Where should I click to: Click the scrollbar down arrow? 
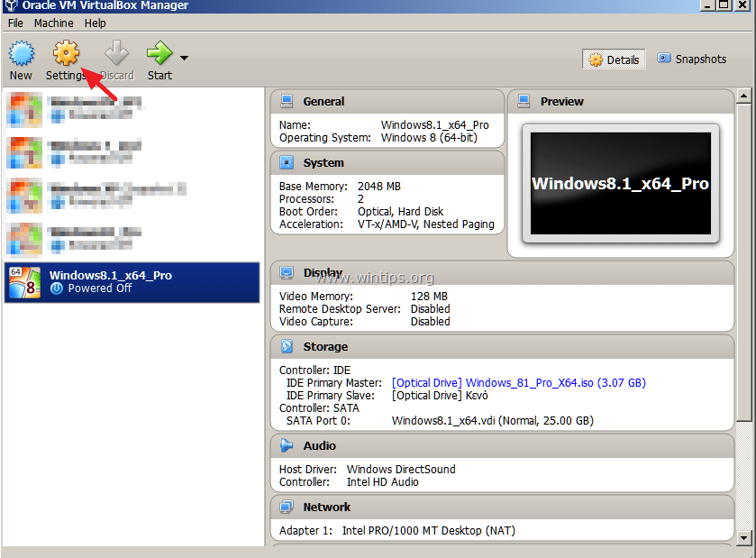pos(743,536)
